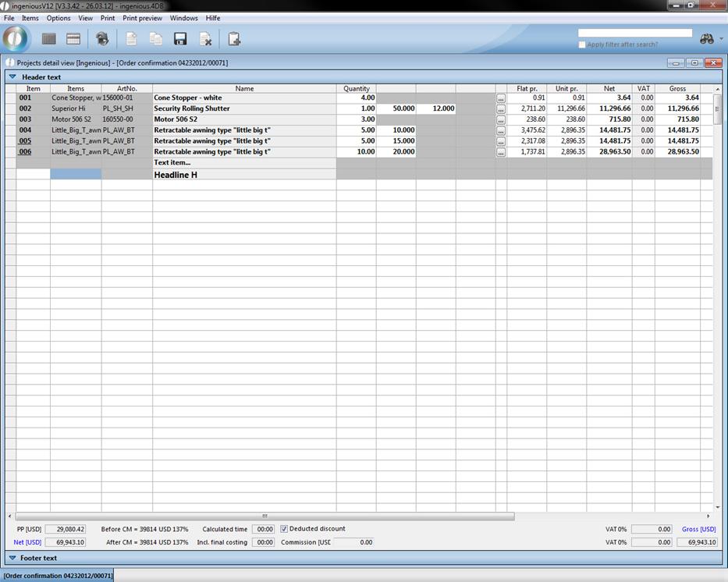Screen dimensions: 728x582
Task: Click the horizontal scrollbar under the table
Action: [x=265, y=516]
